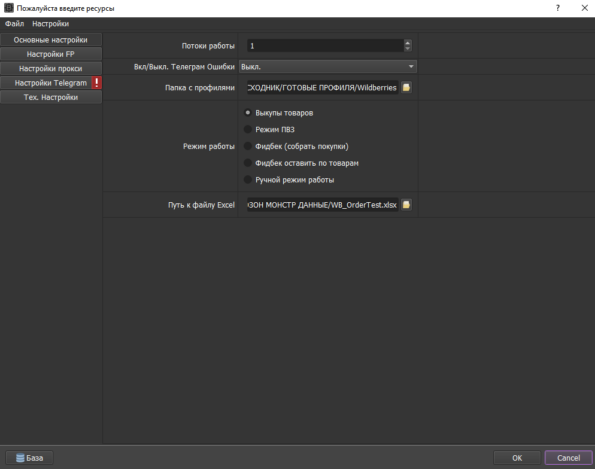Confirm with the OK button
Viewport: 595px width, 469px height.
pos(517,458)
